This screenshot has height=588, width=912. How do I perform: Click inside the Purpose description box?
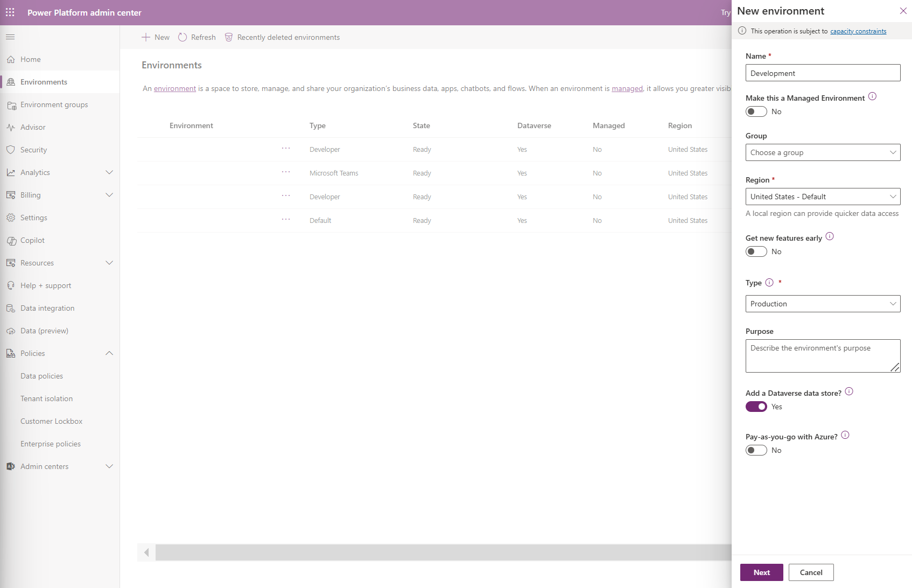coord(822,355)
